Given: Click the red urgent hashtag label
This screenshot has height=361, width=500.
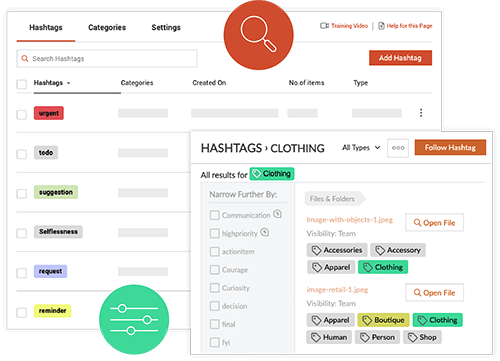Looking at the screenshot, I should coord(49,113).
